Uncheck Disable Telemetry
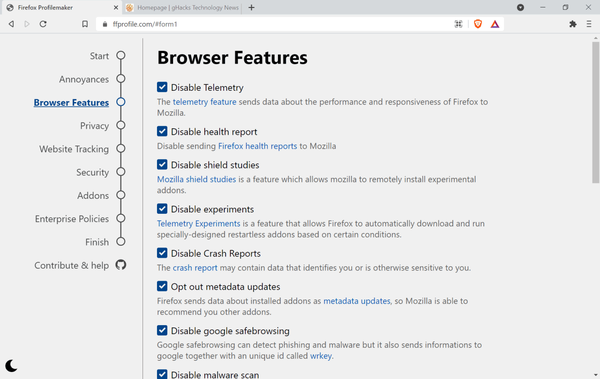600x379 pixels. coord(162,87)
